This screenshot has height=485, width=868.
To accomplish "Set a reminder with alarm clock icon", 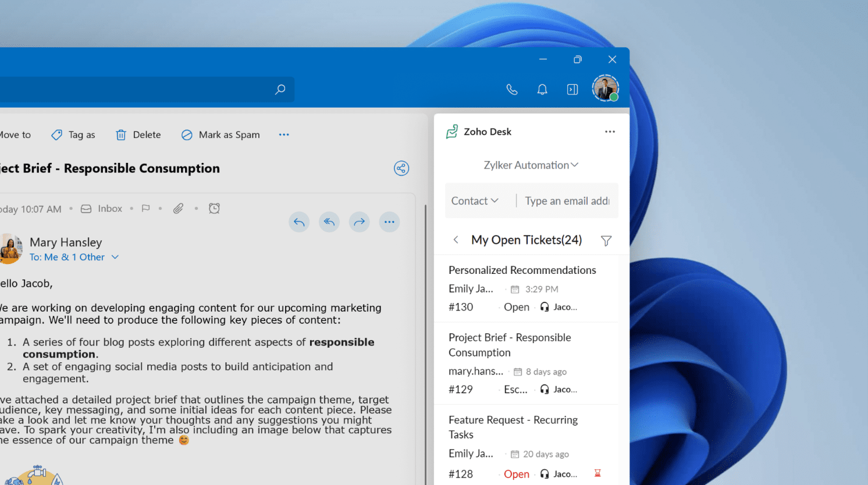I will (214, 208).
